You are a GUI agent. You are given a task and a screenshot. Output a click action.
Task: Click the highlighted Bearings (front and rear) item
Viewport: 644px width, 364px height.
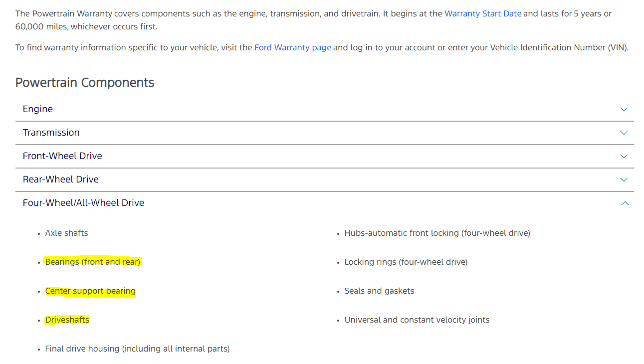point(93,262)
